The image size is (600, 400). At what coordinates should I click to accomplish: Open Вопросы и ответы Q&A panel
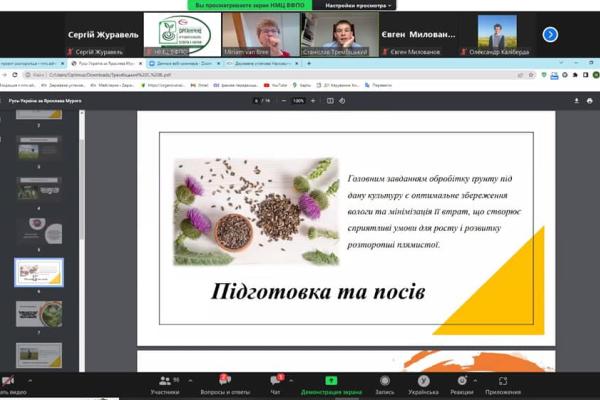click(225, 385)
